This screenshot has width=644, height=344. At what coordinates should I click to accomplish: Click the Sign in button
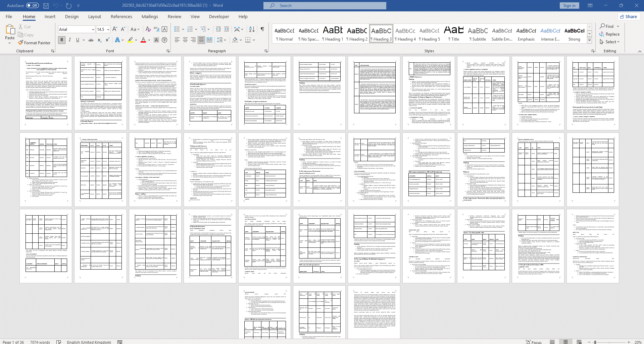click(569, 6)
